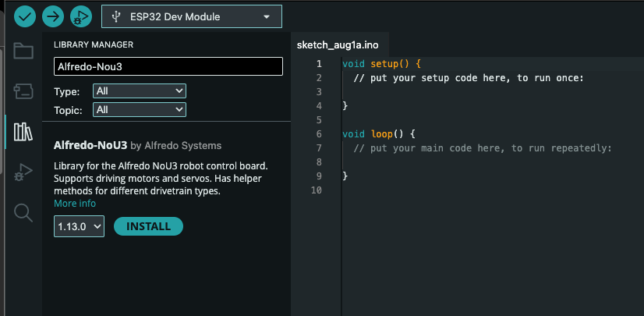This screenshot has height=316, width=644.
Task: Click code line 6 void loop()
Action: click(379, 134)
